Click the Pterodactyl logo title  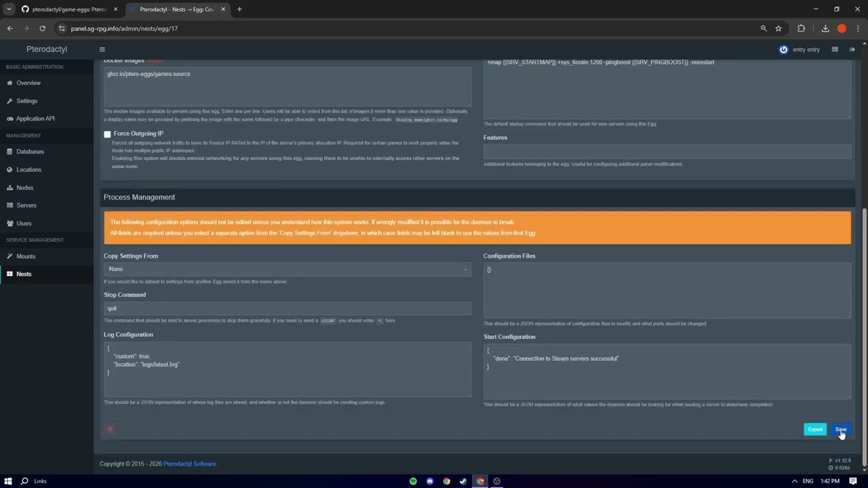[x=47, y=49]
